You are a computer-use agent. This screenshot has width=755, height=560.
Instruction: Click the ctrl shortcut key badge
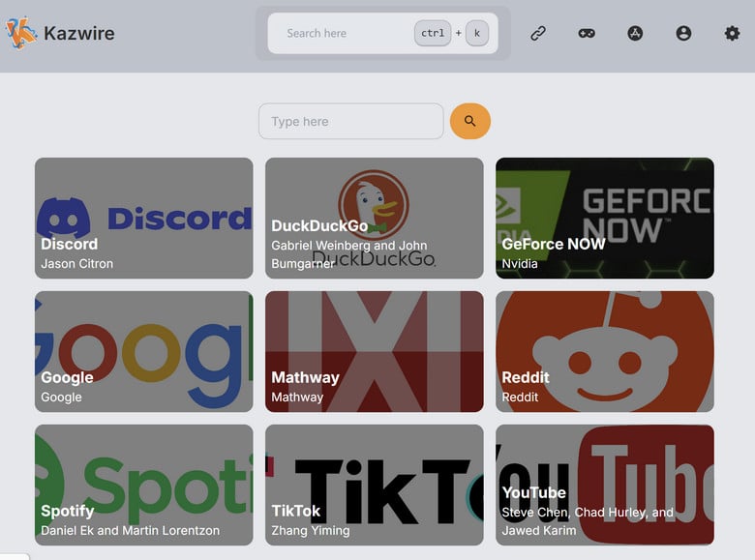[x=433, y=33]
